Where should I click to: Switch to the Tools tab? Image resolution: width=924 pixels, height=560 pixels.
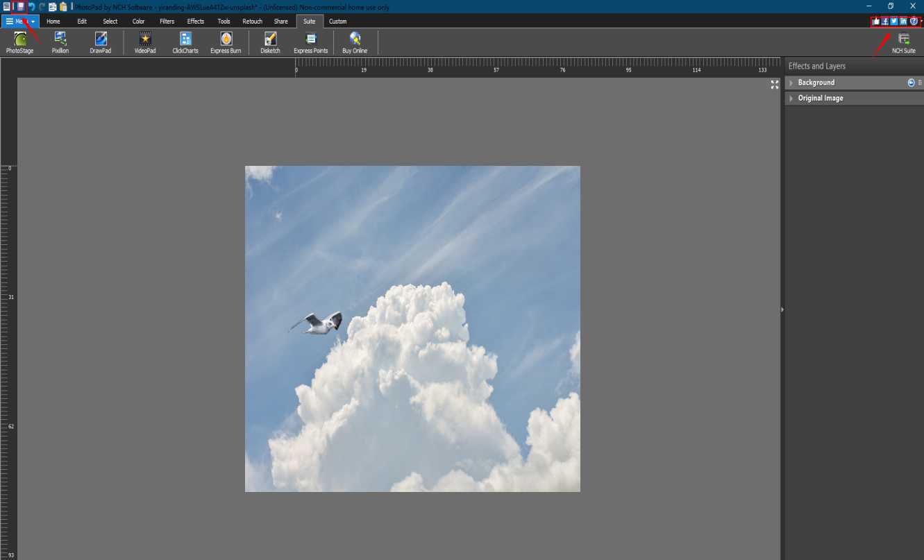[x=224, y=22]
